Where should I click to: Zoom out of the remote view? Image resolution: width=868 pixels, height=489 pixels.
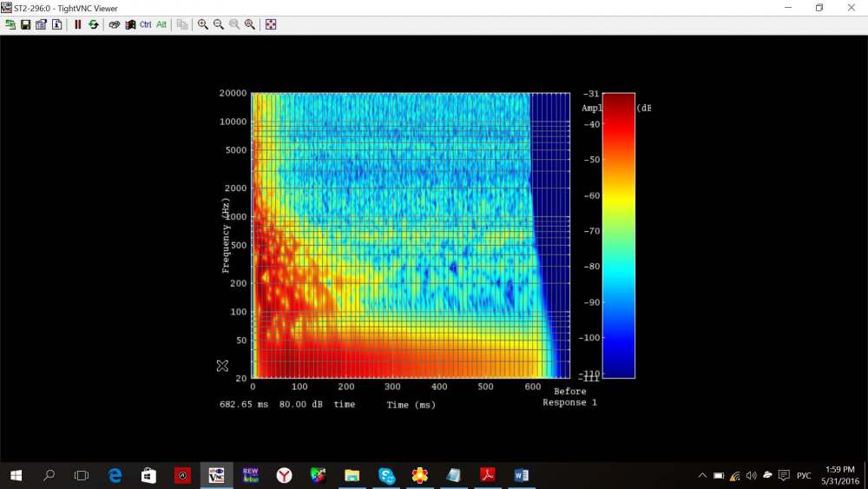[x=218, y=24]
